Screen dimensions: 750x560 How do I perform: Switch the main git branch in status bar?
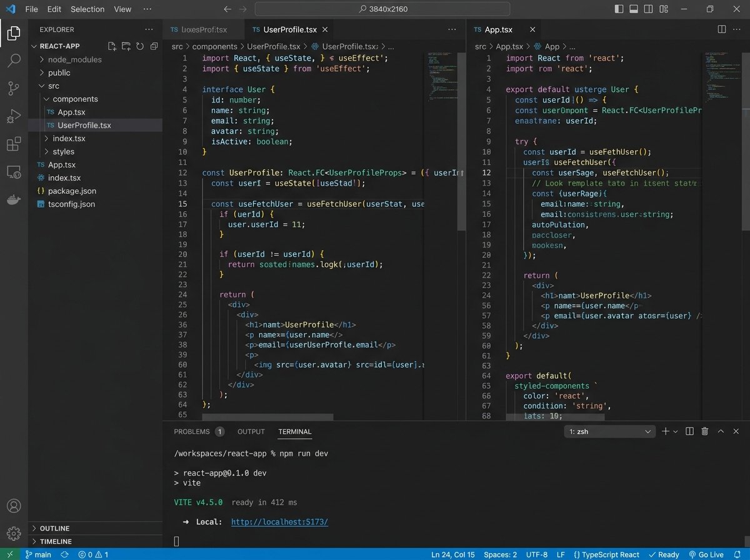(x=38, y=554)
